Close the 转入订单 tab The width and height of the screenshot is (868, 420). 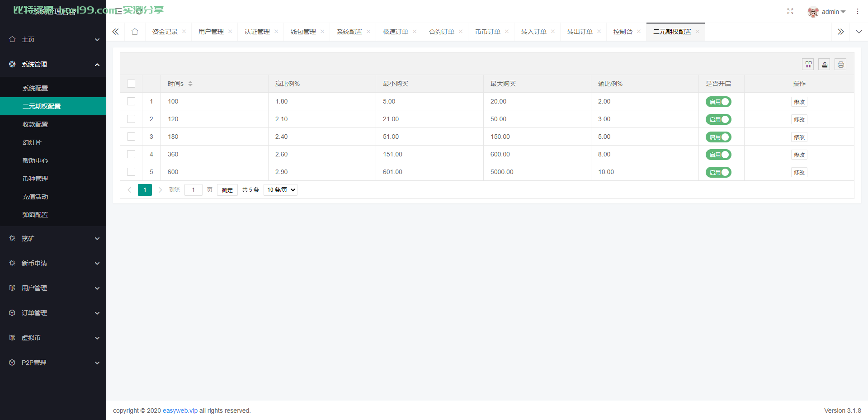pos(553,32)
